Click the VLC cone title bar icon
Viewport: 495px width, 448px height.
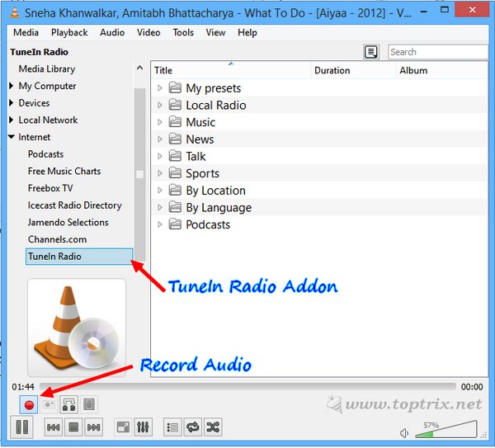tap(14, 12)
